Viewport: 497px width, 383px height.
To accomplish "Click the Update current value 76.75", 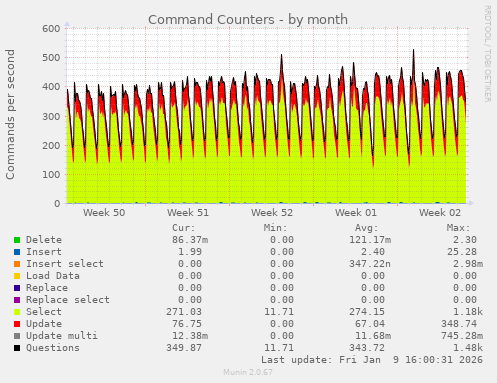I will point(187,324).
